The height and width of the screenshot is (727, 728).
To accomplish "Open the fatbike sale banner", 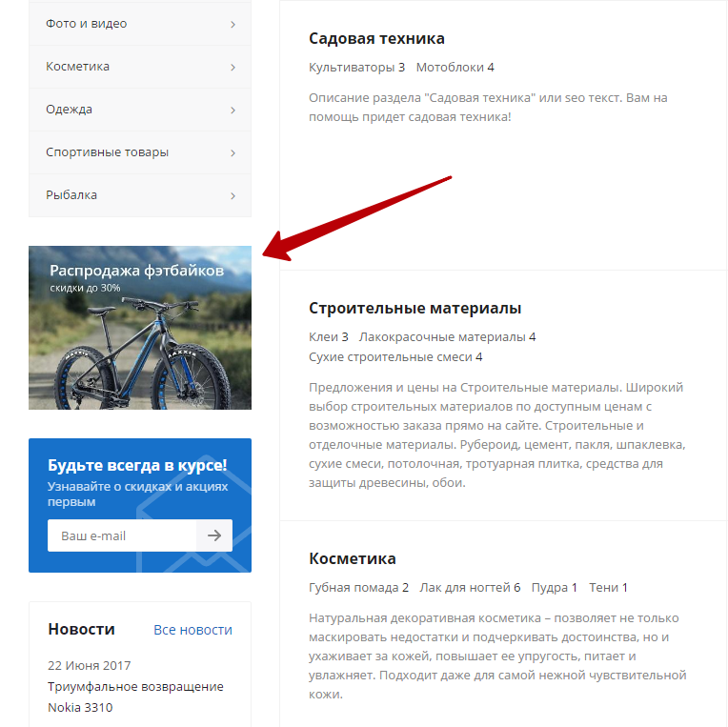I will [140, 328].
